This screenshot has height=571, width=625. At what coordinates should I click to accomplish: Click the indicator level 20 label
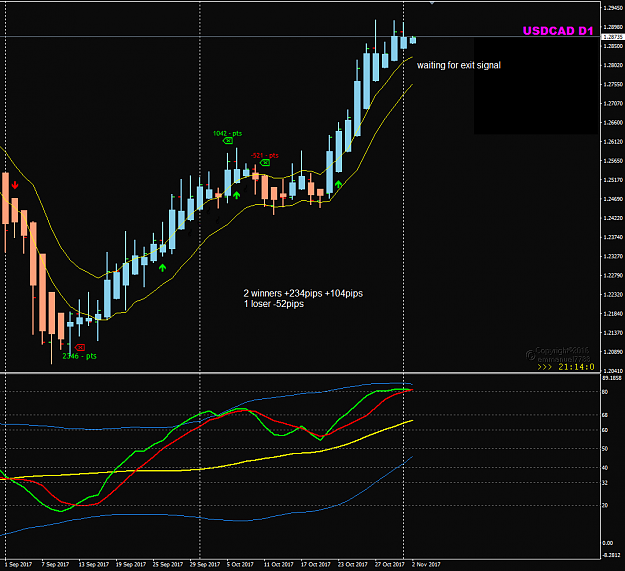coord(605,505)
